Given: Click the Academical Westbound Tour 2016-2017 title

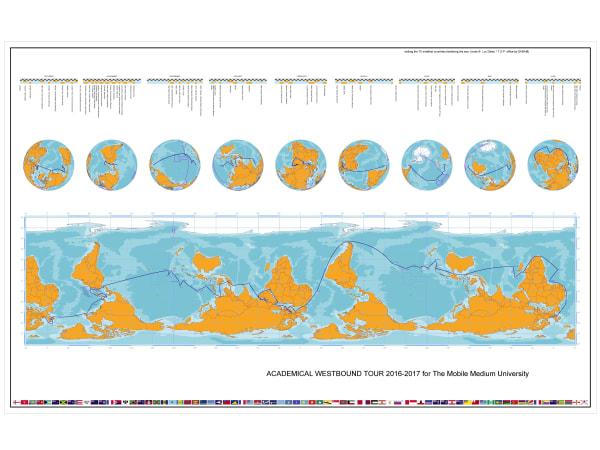Looking at the screenshot, I should pyautogui.click(x=397, y=373).
